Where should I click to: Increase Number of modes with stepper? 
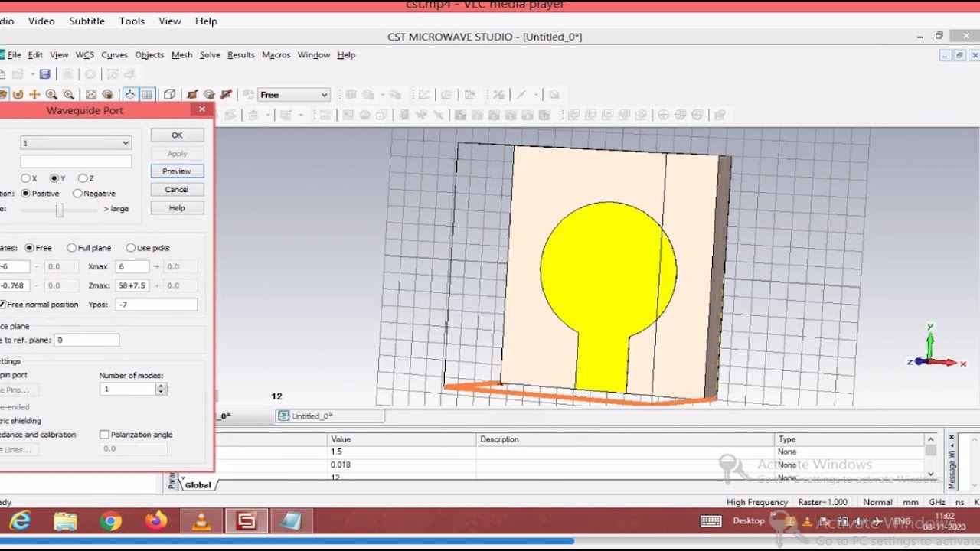point(161,386)
